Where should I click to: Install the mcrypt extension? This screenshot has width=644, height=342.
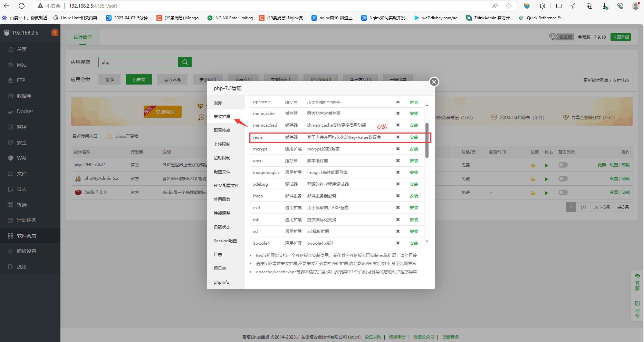pyautogui.click(x=414, y=149)
